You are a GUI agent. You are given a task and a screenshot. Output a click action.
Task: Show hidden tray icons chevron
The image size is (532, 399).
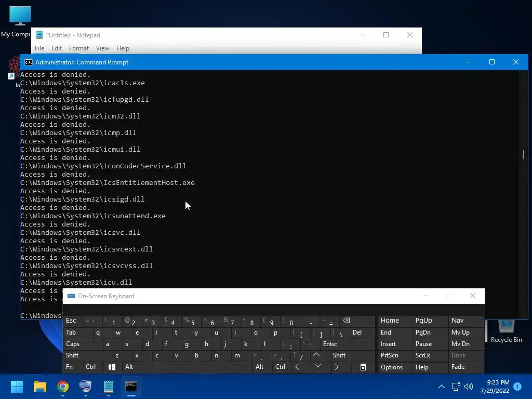coord(442,387)
